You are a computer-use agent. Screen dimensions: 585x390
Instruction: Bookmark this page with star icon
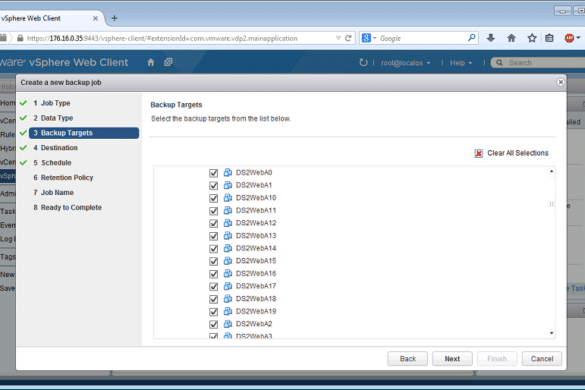[x=532, y=38]
